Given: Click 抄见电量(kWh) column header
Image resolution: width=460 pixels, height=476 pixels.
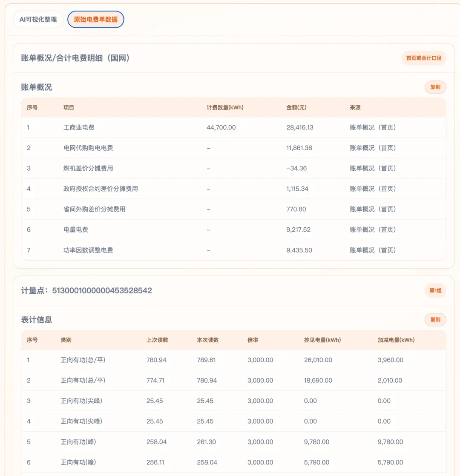Looking at the screenshot, I should click(322, 340).
